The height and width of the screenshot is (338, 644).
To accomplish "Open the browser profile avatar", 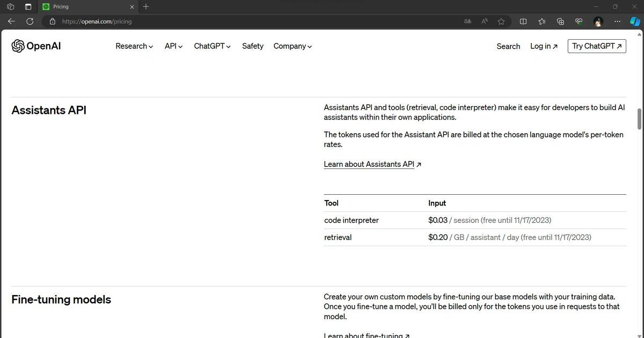I will [598, 21].
